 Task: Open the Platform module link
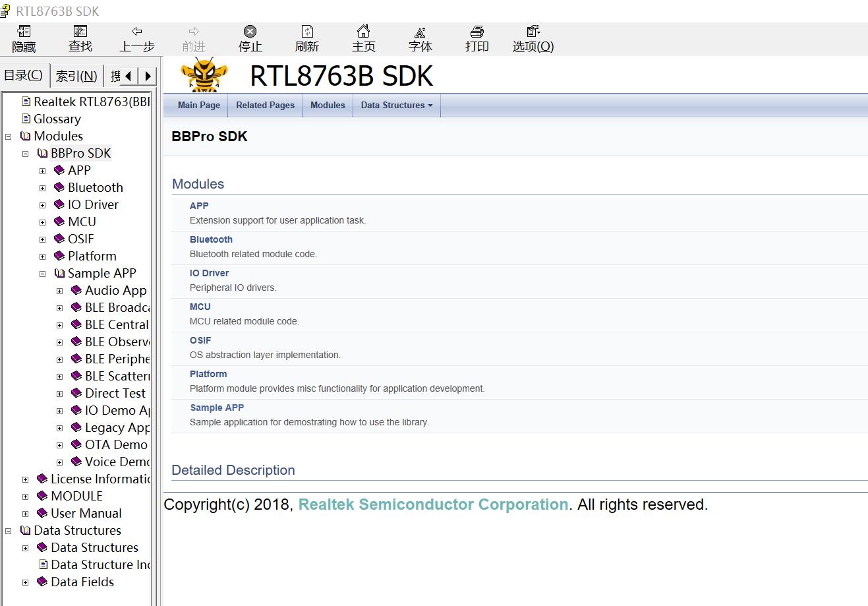click(208, 374)
